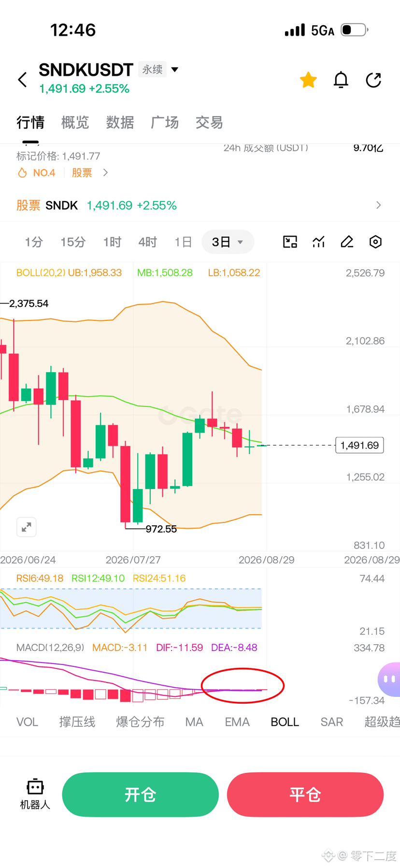
Task: Tap the back arrow icon
Action: [x=22, y=80]
